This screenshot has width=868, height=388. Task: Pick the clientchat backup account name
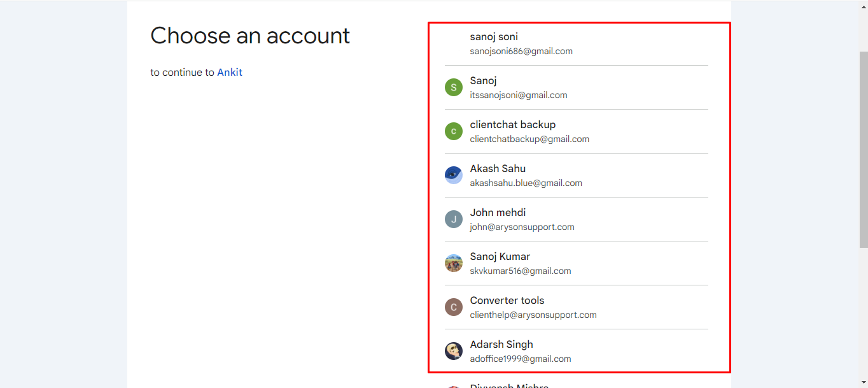(513, 125)
